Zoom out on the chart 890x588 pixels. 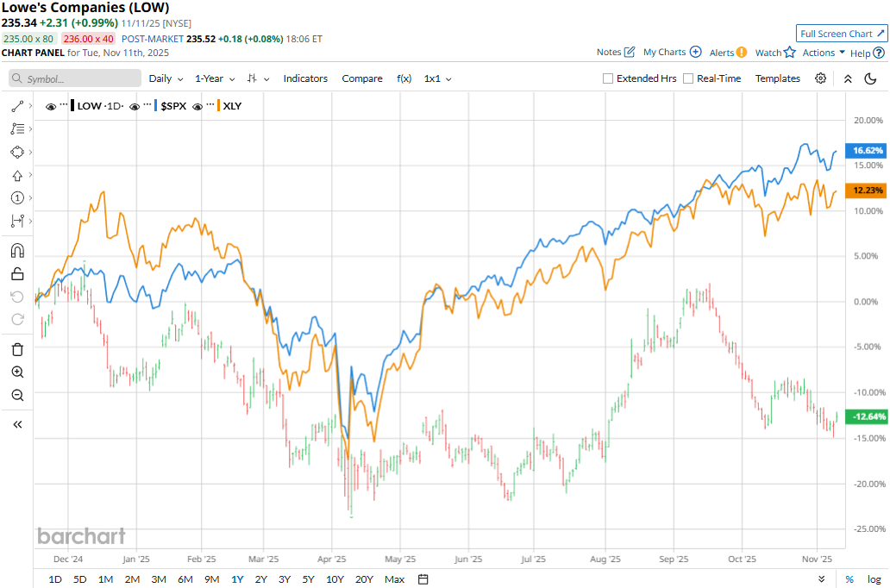tap(17, 395)
